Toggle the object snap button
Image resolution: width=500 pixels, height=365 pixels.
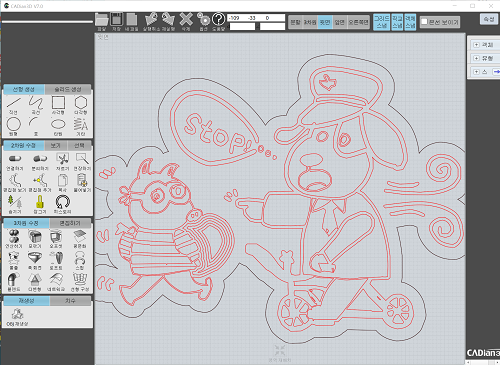point(410,22)
